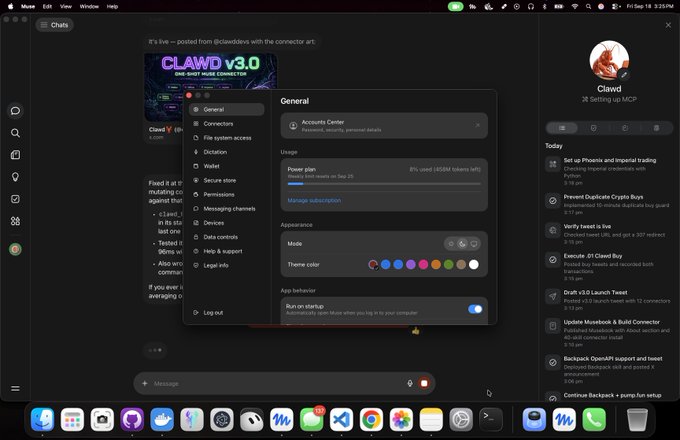Image resolution: width=680 pixels, height=440 pixels.
Task: Choose the white theme color
Action: pos(474,264)
